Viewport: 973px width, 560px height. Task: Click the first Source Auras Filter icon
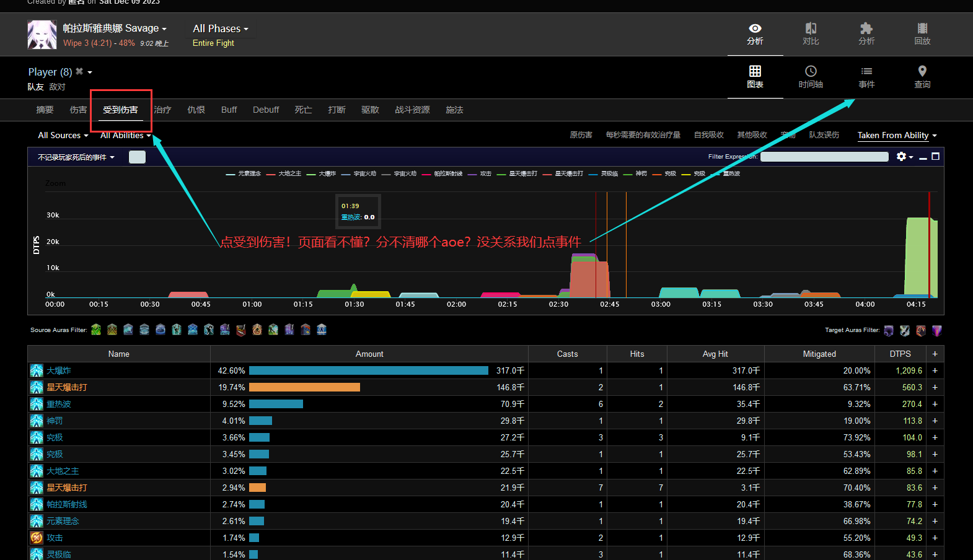[96, 330]
